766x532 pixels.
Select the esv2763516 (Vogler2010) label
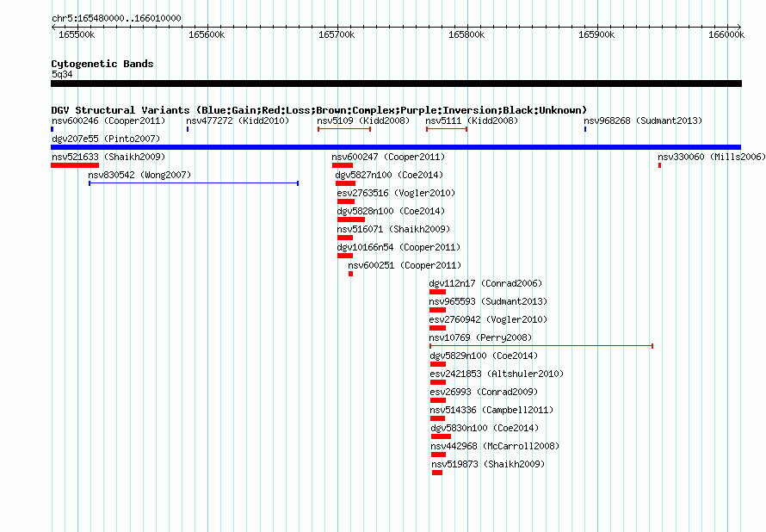(396, 193)
